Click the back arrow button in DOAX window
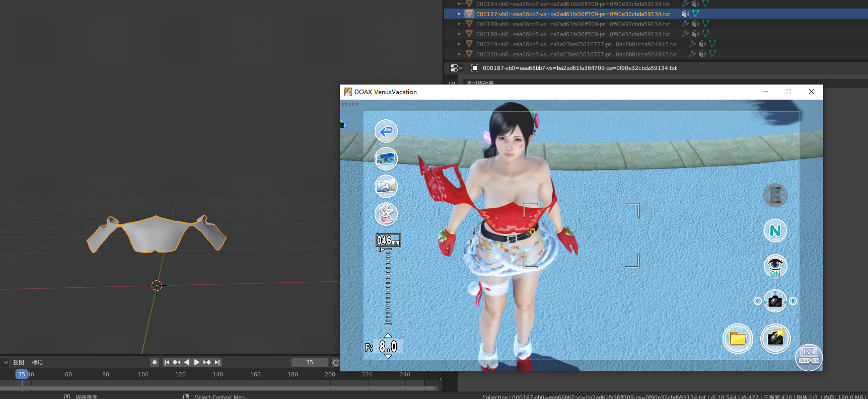The height and width of the screenshot is (399, 868). pyautogui.click(x=386, y=131)
